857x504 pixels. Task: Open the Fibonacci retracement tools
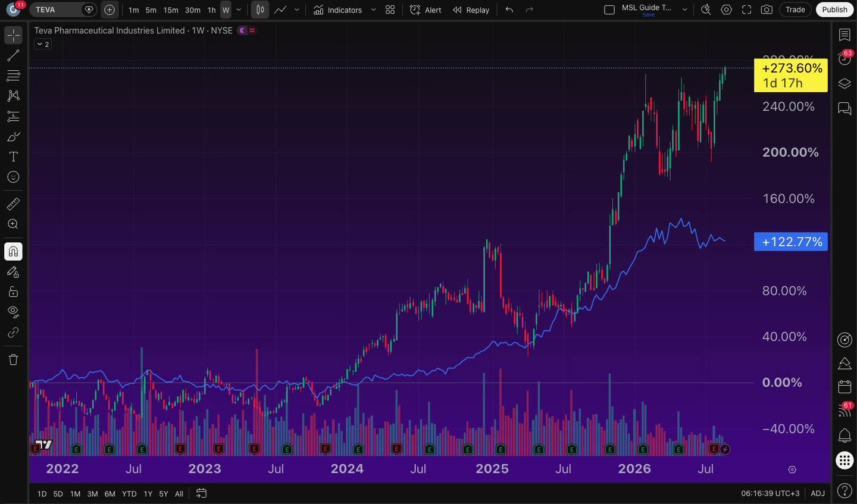[13, 76]
